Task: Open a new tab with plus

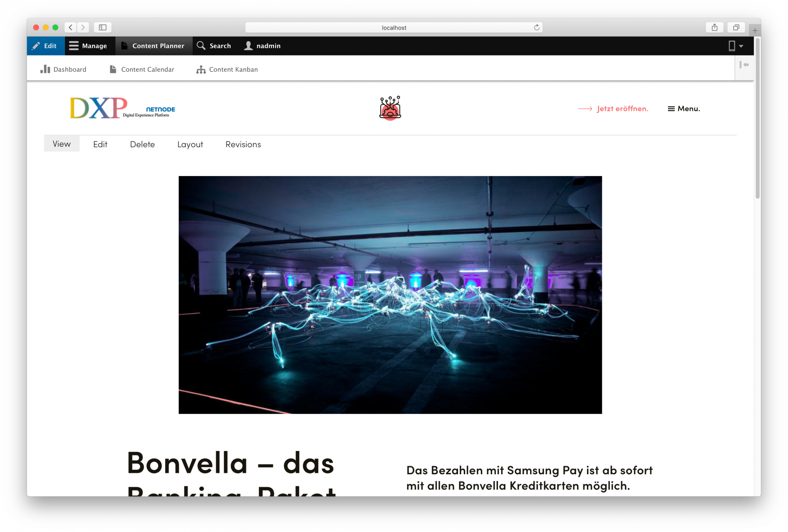Action: click(755, 30)
